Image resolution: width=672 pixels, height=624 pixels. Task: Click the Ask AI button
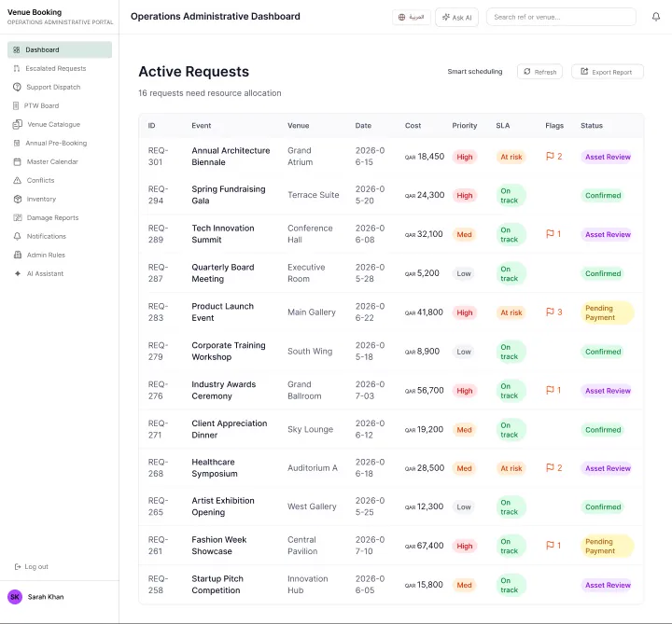[456, 17]
